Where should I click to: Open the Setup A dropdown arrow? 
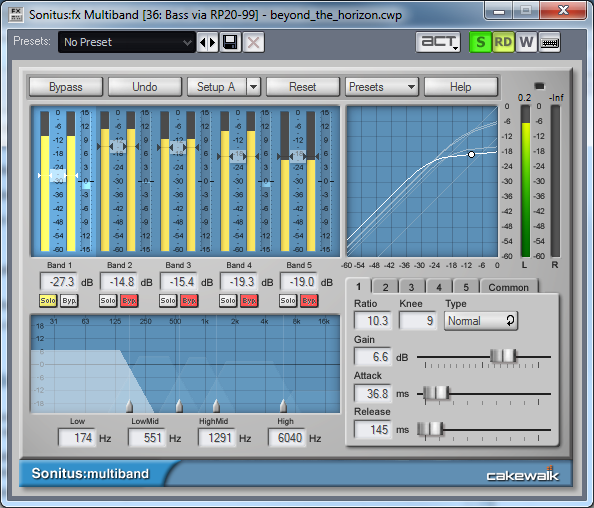tap(253, 87)
